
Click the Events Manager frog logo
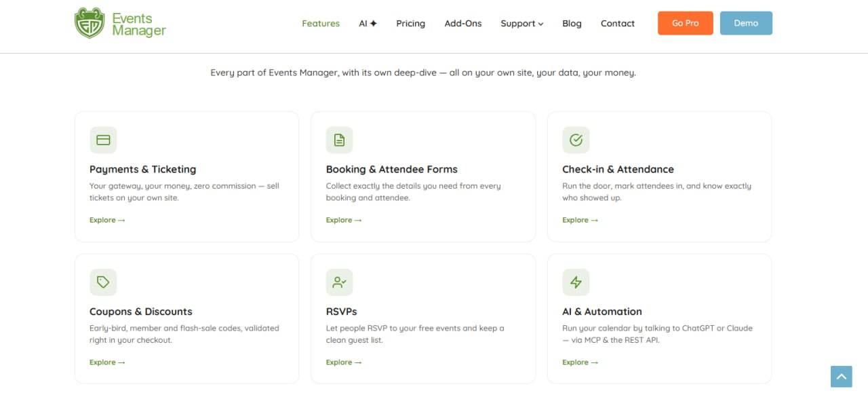[90, 23]
